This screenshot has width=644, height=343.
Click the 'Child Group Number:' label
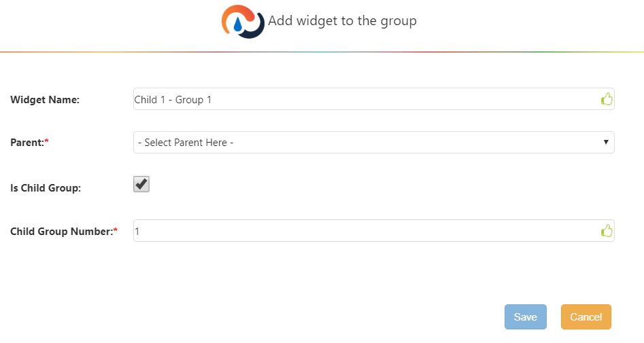coord(61,232)
